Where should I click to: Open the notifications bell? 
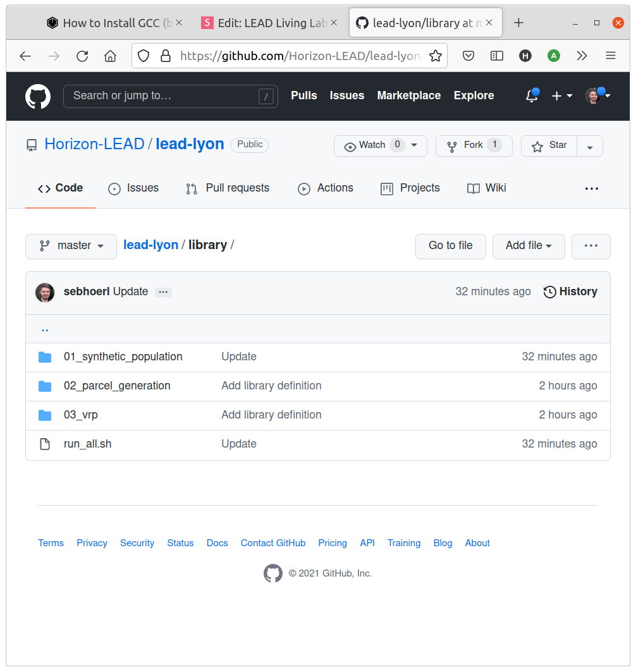point(532,95)
